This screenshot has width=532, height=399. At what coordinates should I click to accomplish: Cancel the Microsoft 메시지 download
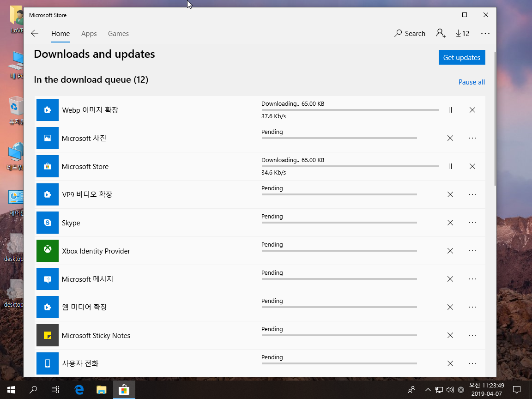click(450, 279)
